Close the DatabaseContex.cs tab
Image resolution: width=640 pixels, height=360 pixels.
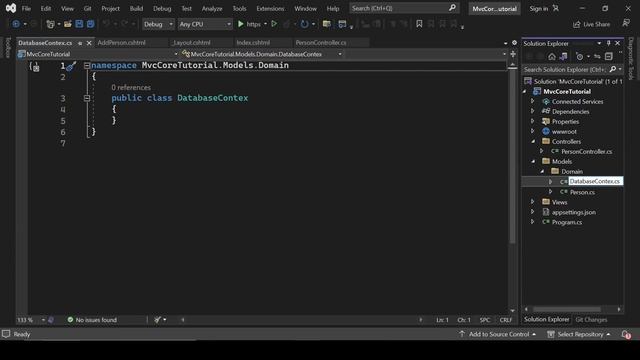tap(89, 43)
